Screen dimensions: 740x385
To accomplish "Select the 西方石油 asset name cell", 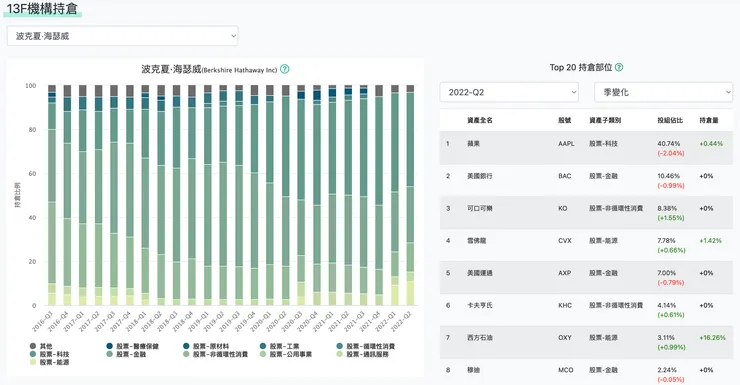I will coord(479,337).
